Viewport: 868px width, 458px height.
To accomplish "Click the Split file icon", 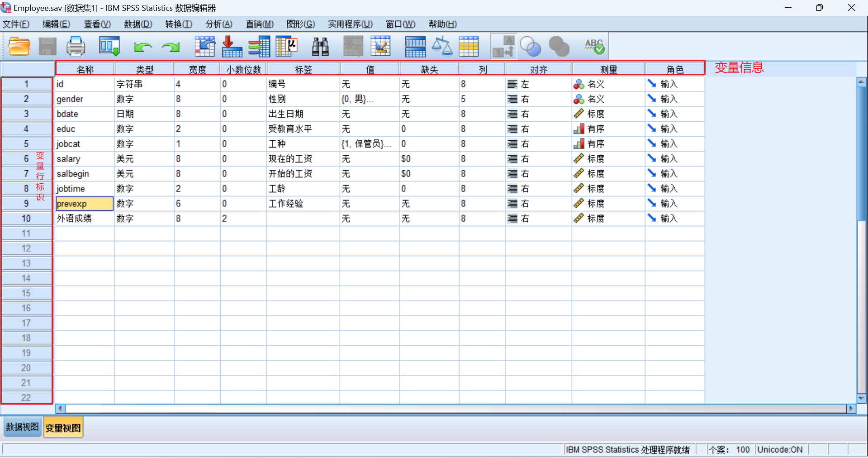I will click(415, 47).
